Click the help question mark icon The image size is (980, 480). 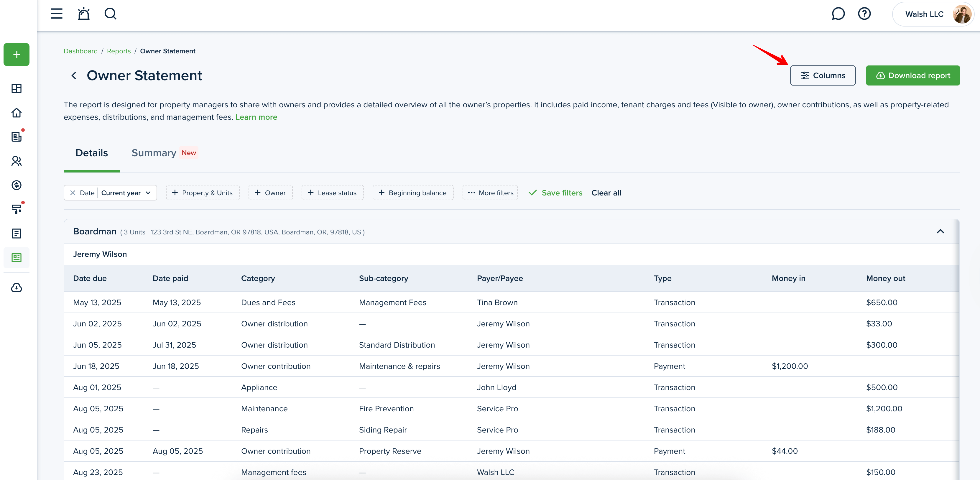point(864,14)
